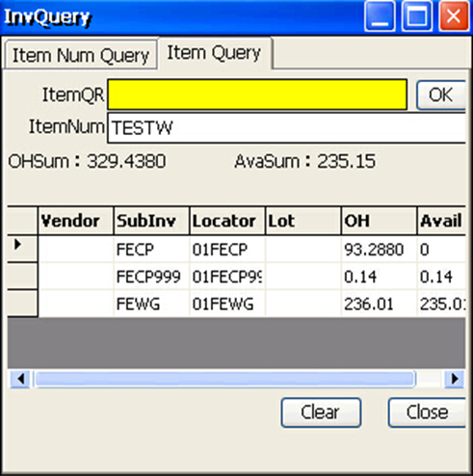Click the FEWG SubInv cell

coord(151,304)
